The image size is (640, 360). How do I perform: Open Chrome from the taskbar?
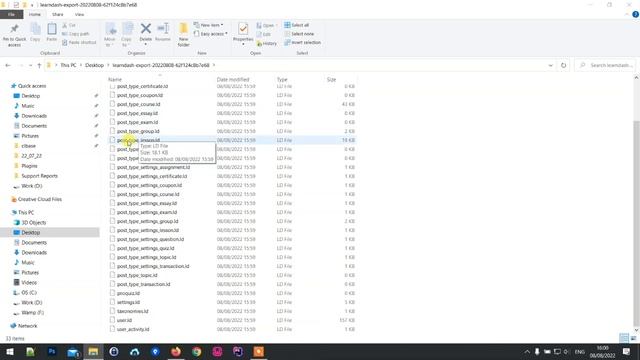pyautogui.click(x=197, y=351)
